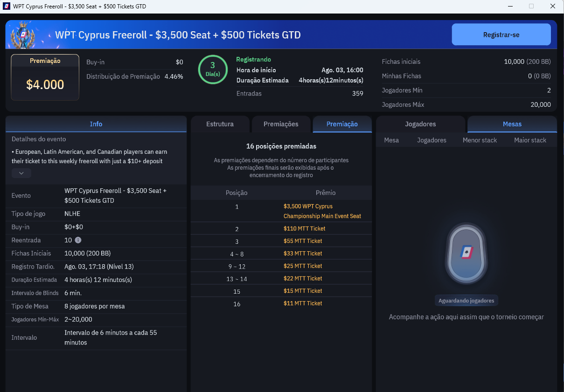The height and width of the screenshot is (392, 564).
Task: Click the $11 MTT Ticket prize
Action: pyautogui.click(x=303, y=303)
